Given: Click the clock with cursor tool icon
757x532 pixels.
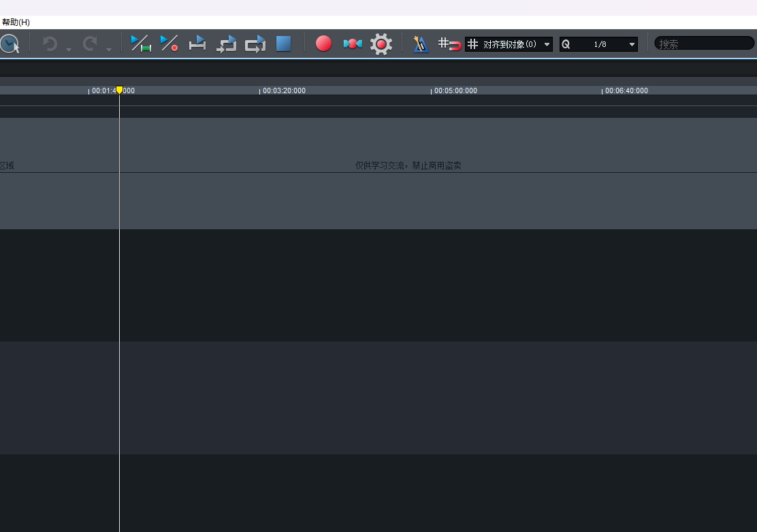Looking at the screenshot, I should pyautogui.click(x=10, y=44).
